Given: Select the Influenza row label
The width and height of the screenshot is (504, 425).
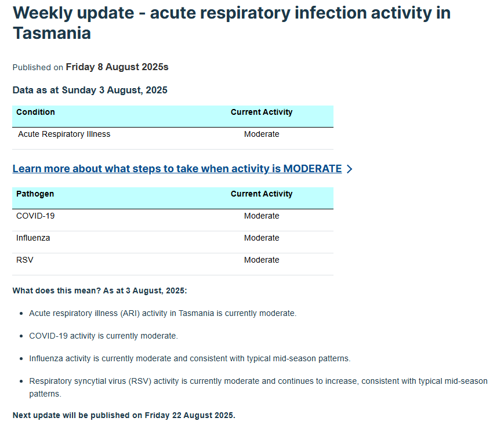Looking at the screenshot, I should coord(33,238).
